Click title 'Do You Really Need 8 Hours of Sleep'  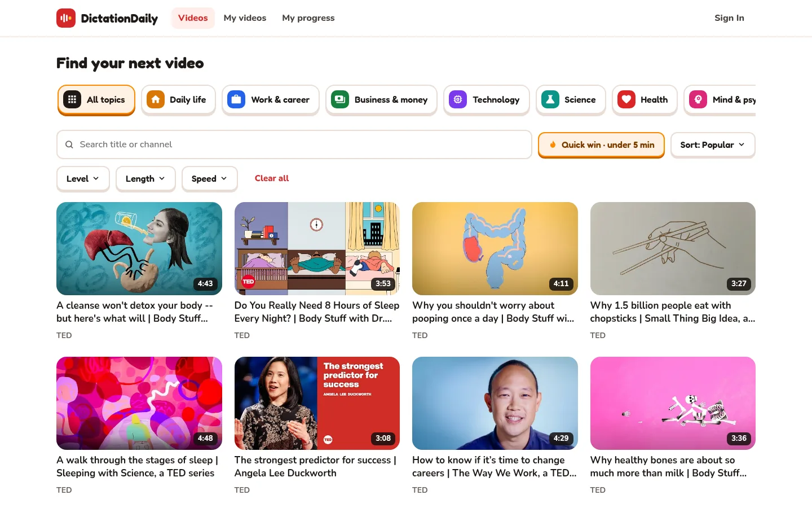click(x=317, y=312)
